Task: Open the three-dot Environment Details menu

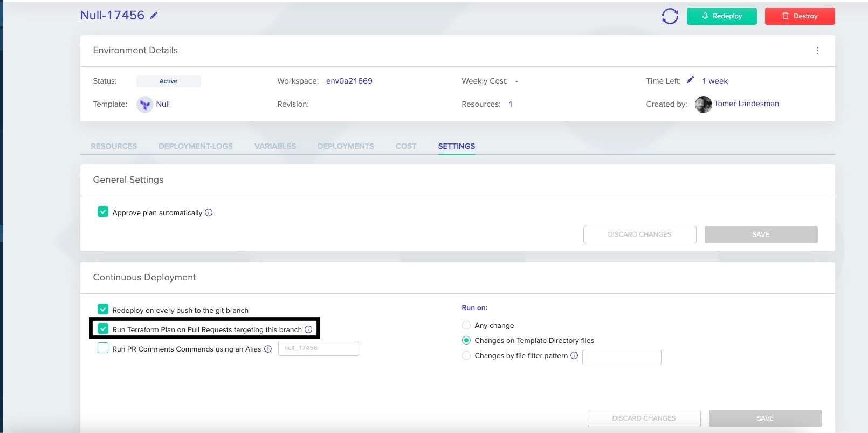Action: point(817,51)
